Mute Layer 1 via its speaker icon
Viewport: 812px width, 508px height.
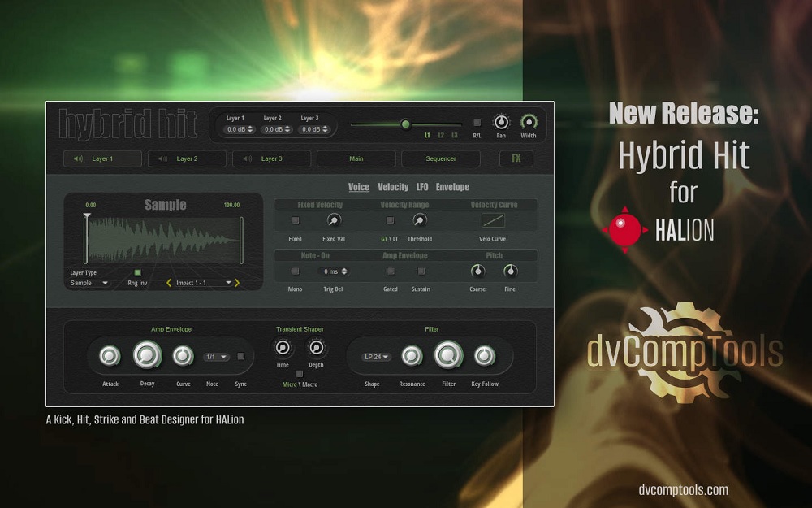77,158
